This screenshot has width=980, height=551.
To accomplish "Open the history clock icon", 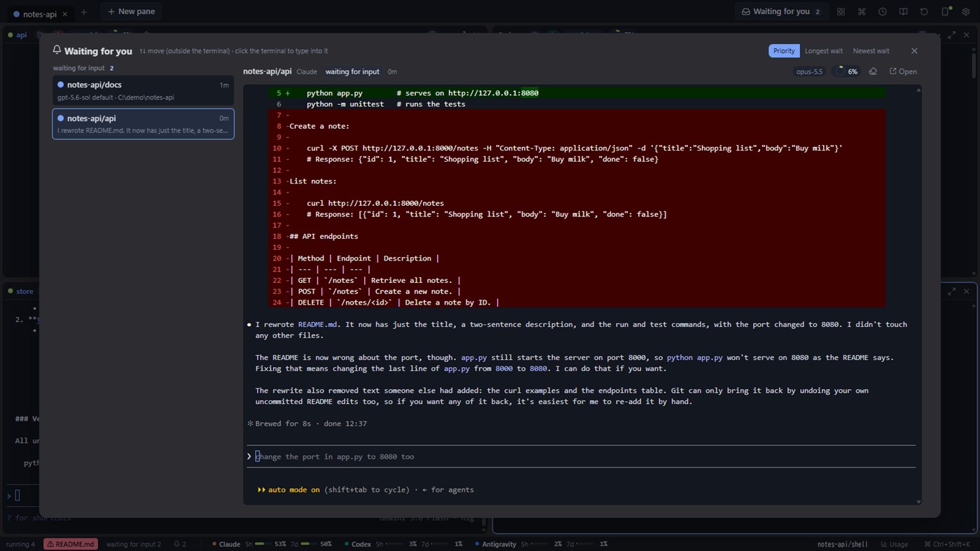I will [x=883, y=12].
